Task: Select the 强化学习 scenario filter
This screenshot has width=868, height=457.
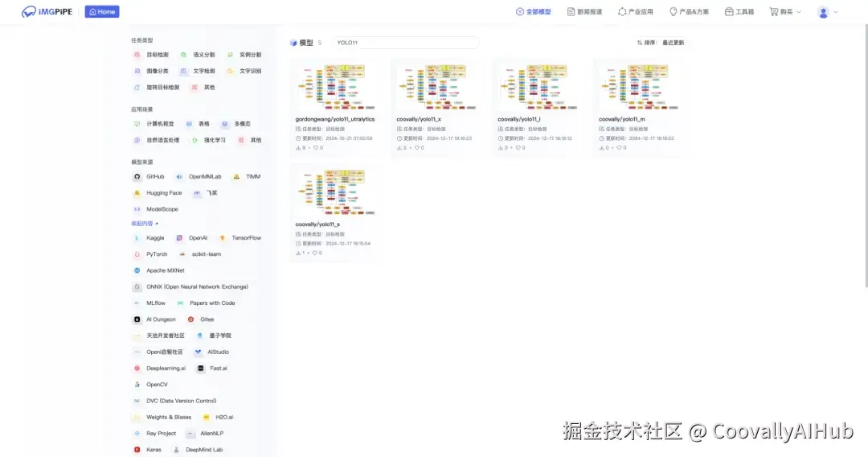Action: (x=209, y=140)
